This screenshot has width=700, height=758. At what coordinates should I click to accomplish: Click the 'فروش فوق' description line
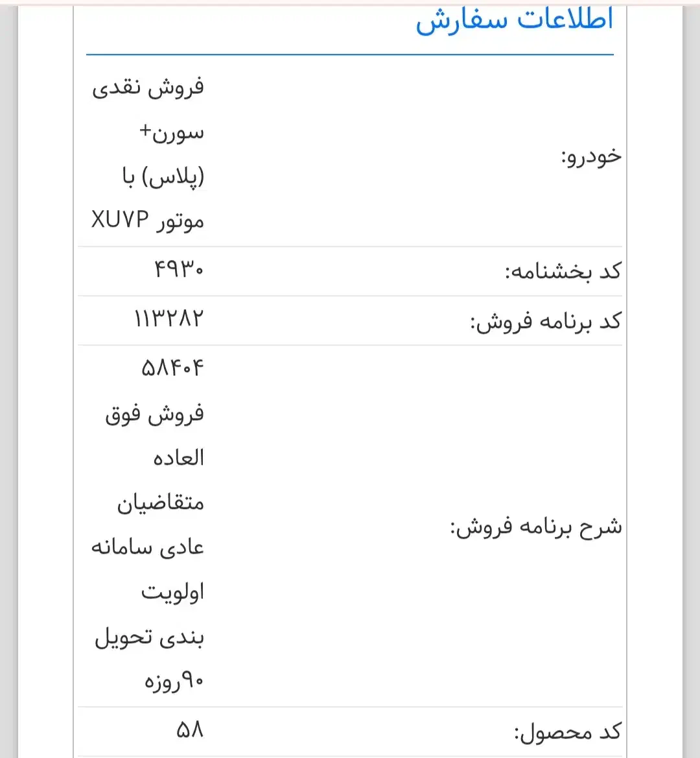(x=154, y=414)
